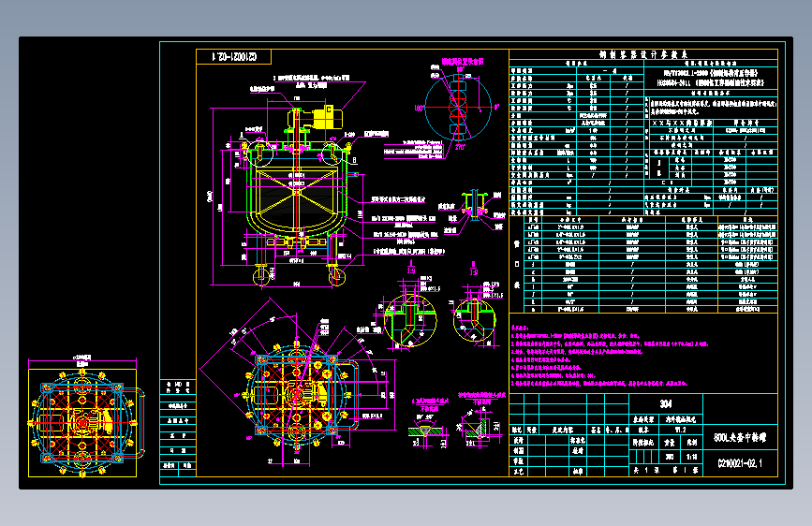Select the shaft seal section detail
812x526 pixels.
474,206
